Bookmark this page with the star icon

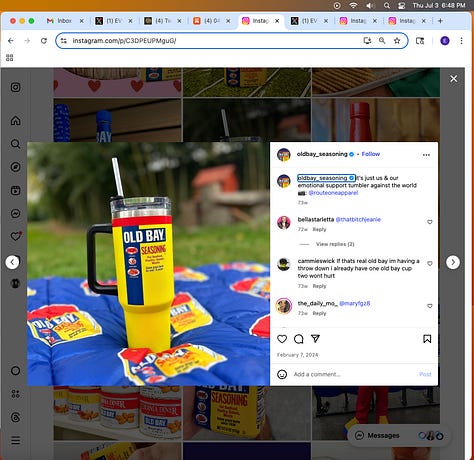point(397,41)
